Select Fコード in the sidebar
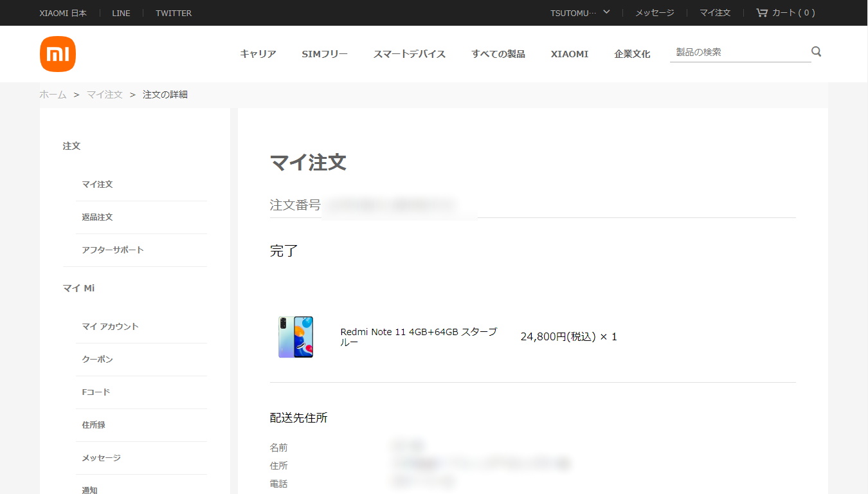 tap(96, 392)
